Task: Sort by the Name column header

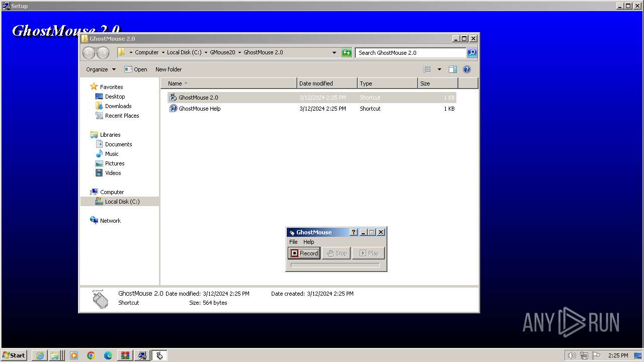Action: [x=229, y=83]
